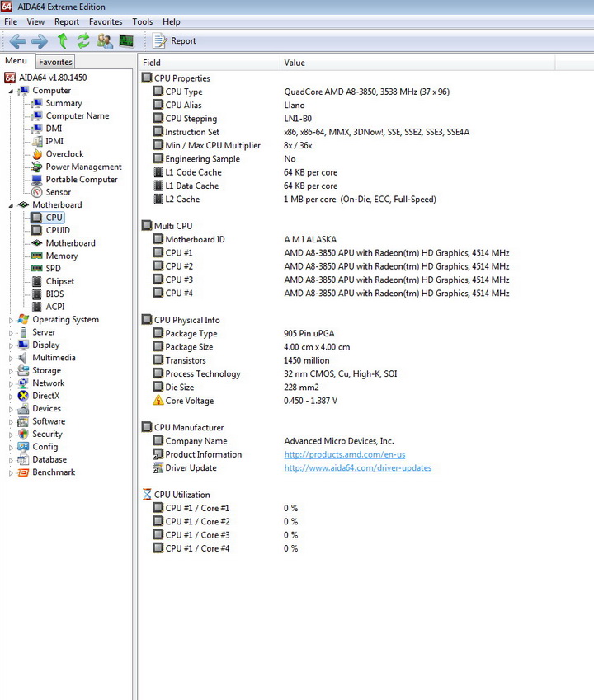Click the Database icon in tree
594x700 pixels.
click(x=23, y=460)
